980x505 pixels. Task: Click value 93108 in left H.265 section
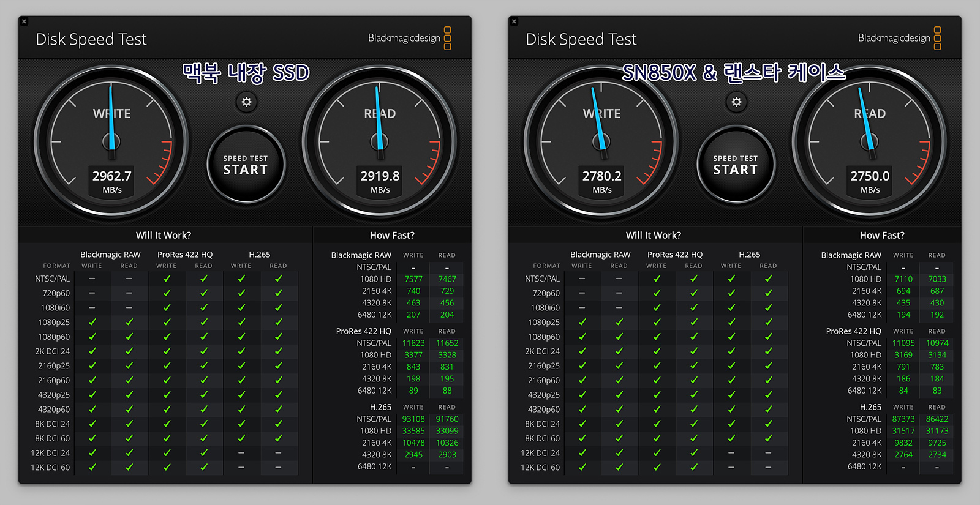[413, 419]
